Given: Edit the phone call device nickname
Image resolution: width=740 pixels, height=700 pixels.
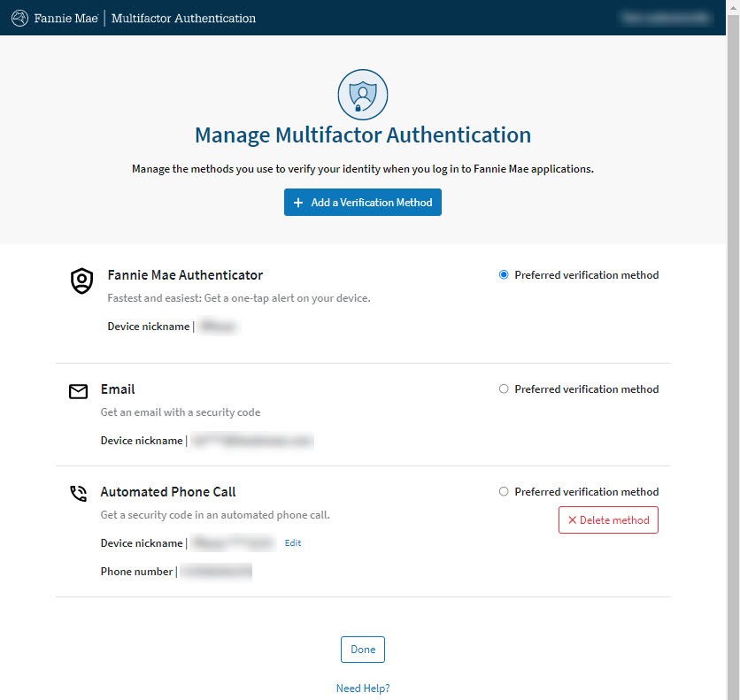Looking at the screenshot, I should click(x=293, y=543).
